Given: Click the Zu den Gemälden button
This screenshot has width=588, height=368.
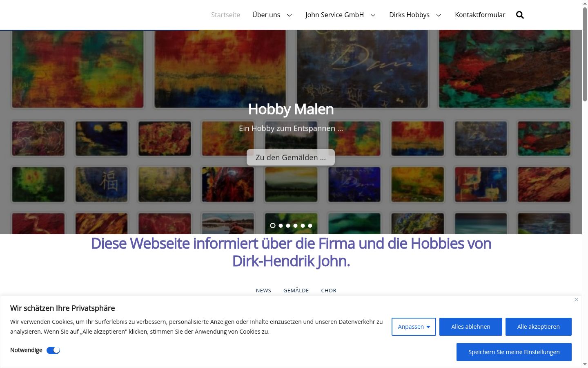Looking at the screenshot, I should pyautogui.click(x=291, y=157).
